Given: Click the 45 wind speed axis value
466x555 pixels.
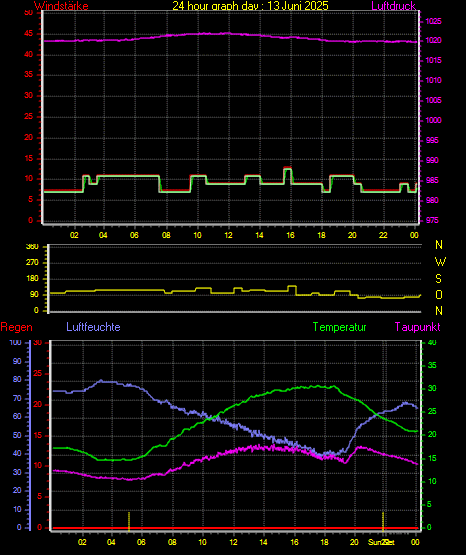Looking at the screenshot, I should [29, 34].
